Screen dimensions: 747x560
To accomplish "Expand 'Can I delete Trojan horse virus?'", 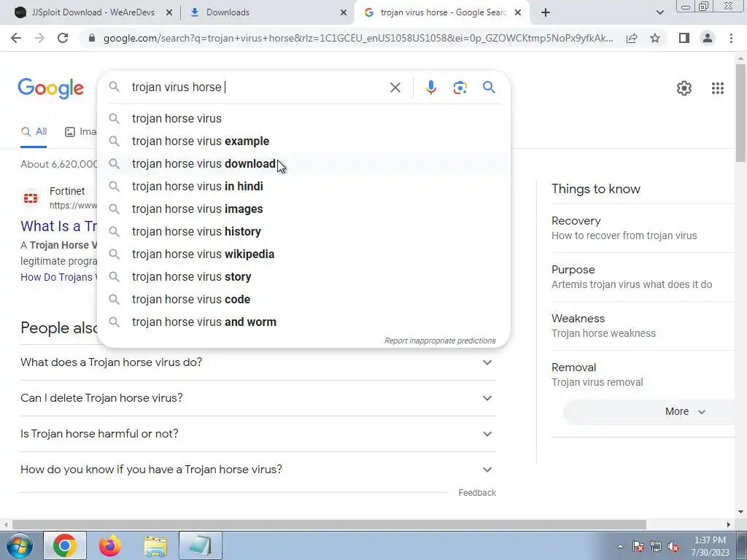I will (258, 398).
